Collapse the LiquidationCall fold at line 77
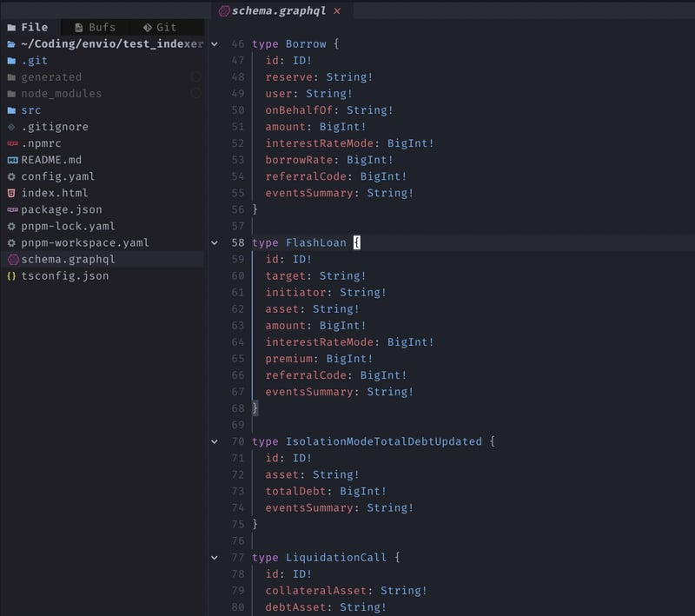 click(x=215, y=558)
